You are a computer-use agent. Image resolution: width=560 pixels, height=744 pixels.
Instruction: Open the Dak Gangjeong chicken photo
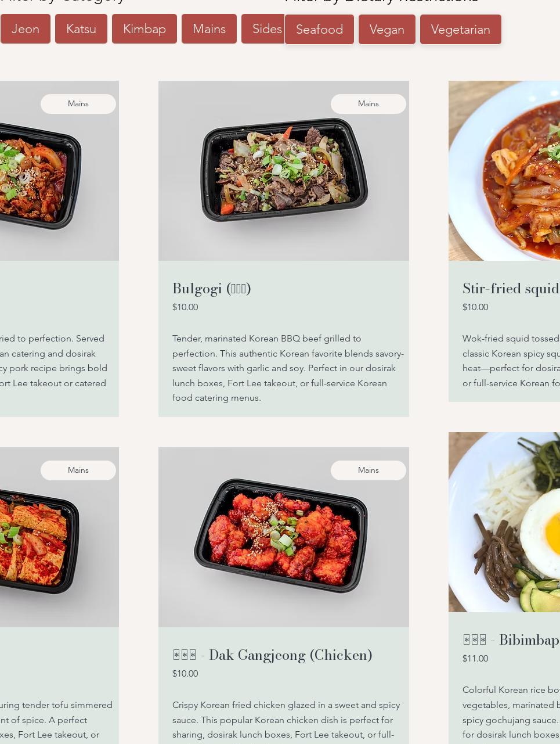click(284, 537)
